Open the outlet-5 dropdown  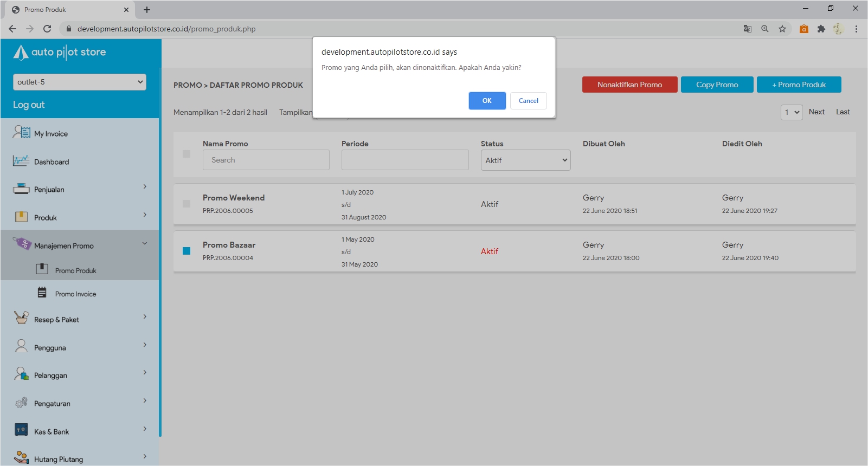point(80,82)
